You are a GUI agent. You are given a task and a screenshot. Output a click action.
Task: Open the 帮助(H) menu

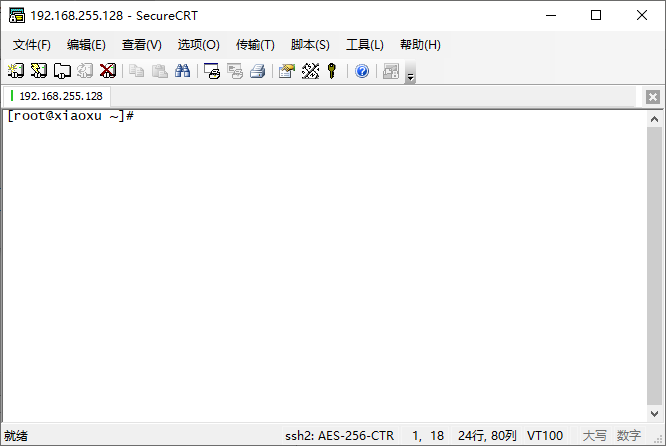tap(420, 45)
